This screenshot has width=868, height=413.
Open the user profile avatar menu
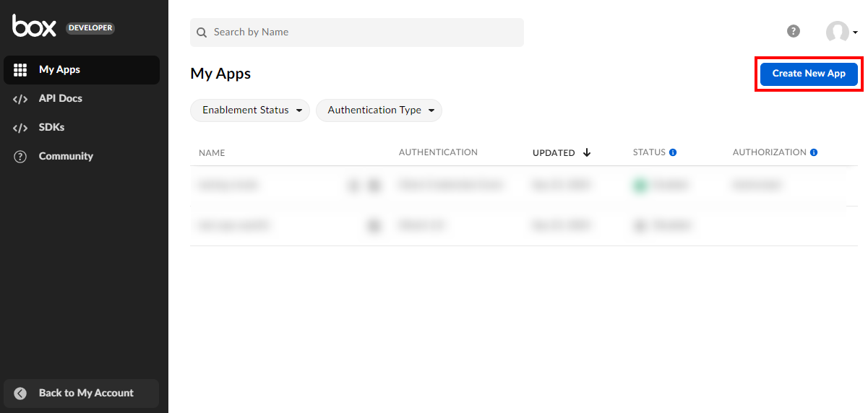[841, 32]
